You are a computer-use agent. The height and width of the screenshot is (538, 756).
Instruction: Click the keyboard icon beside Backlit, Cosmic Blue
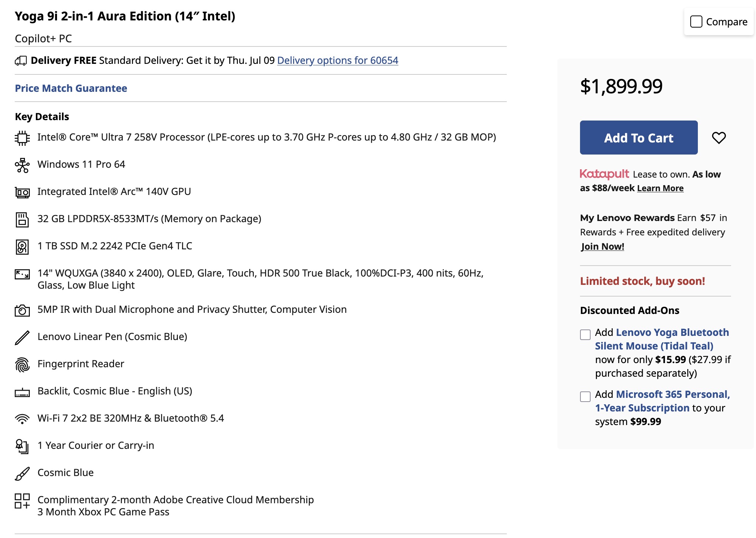22,393
